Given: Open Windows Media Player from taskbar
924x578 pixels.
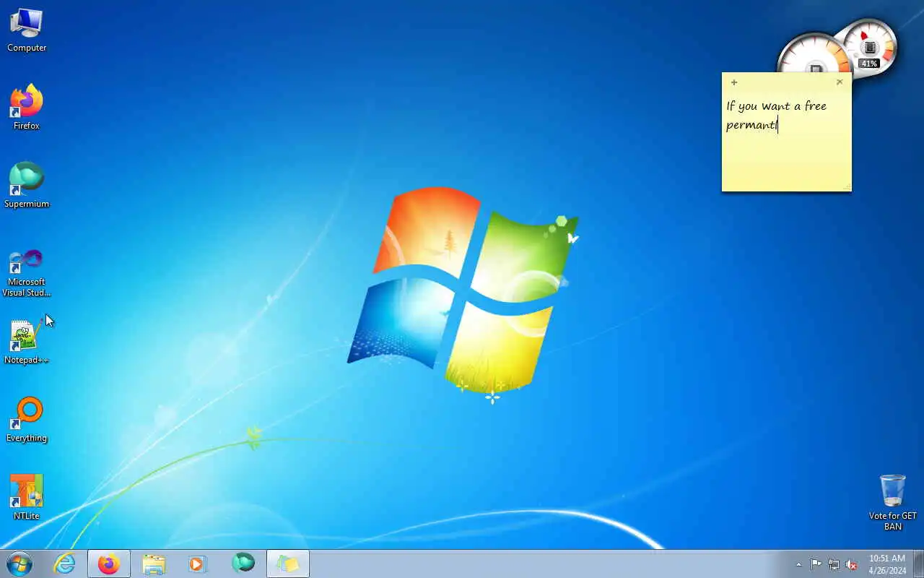Looking at the screenshot, I should [x=198, y=564].
